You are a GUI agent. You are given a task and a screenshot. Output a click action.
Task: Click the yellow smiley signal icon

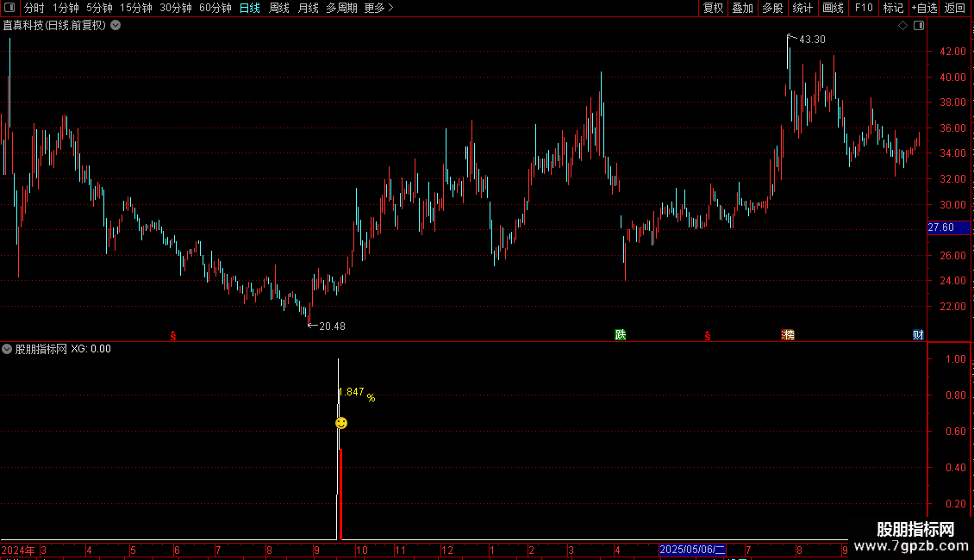[x=341, y=423]
